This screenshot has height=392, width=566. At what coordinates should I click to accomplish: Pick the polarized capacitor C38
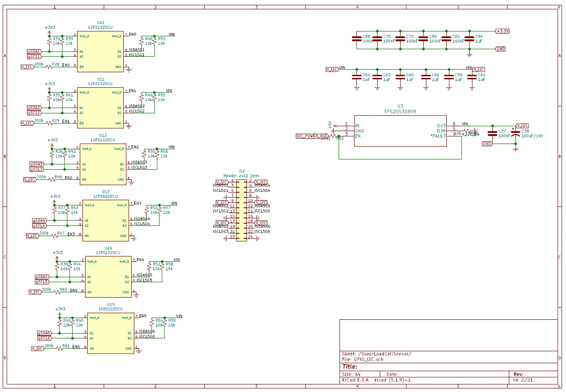(x=515, y=133)
